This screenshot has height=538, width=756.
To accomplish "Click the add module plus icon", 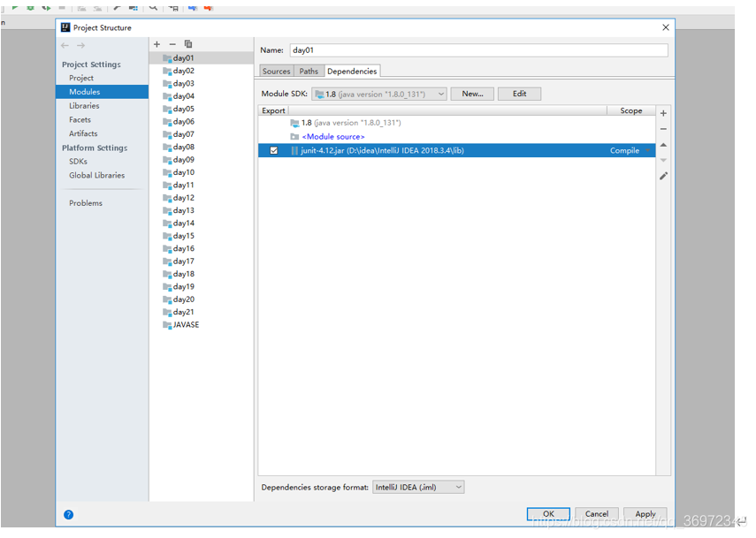I will (157, 44).
